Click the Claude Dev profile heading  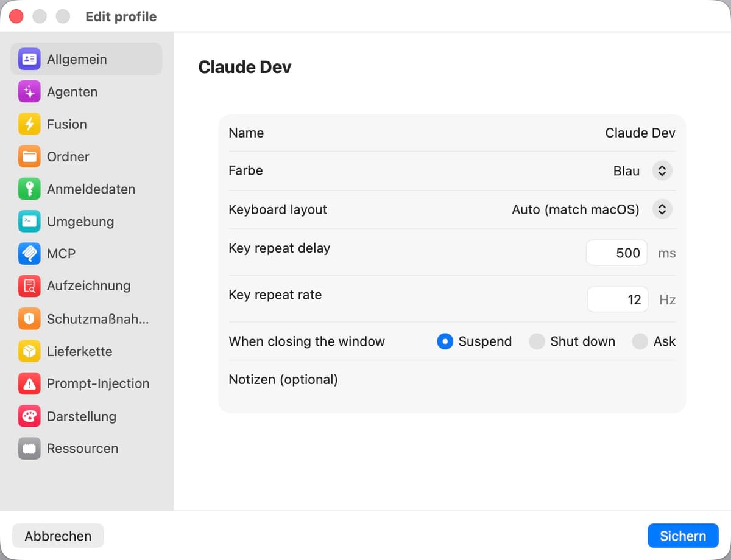(x=245, y=67)
